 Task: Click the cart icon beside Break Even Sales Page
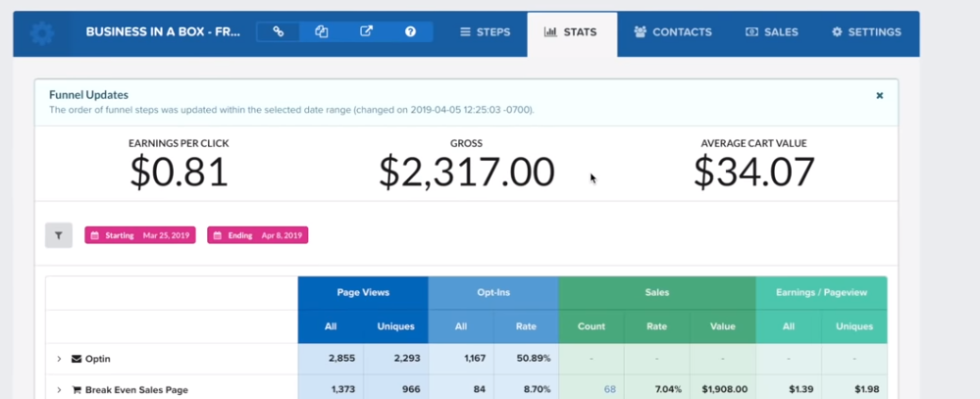[x=77, y=389]
